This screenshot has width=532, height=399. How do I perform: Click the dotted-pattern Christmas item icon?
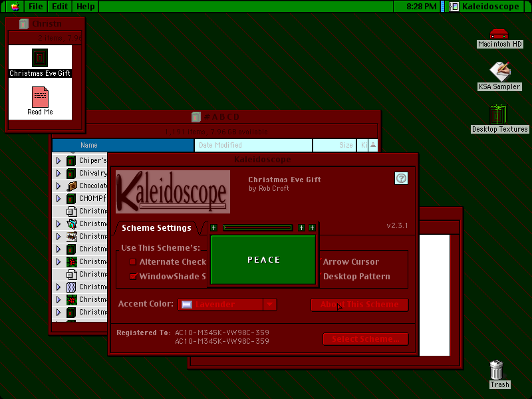[71, 287]
